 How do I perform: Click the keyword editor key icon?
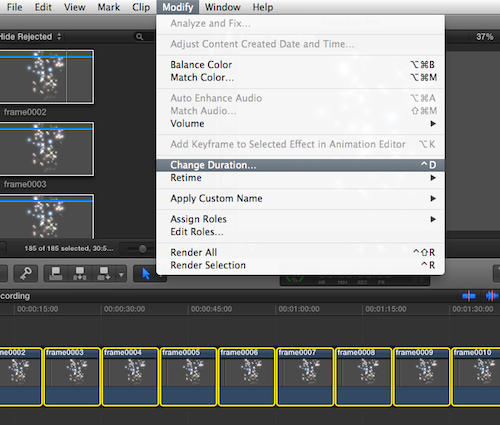[25, 274]
